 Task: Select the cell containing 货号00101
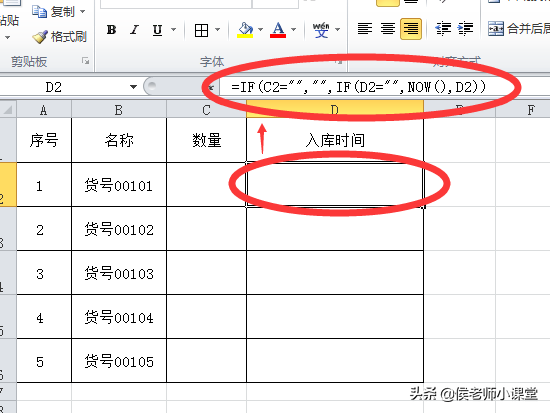coord(119,185)
